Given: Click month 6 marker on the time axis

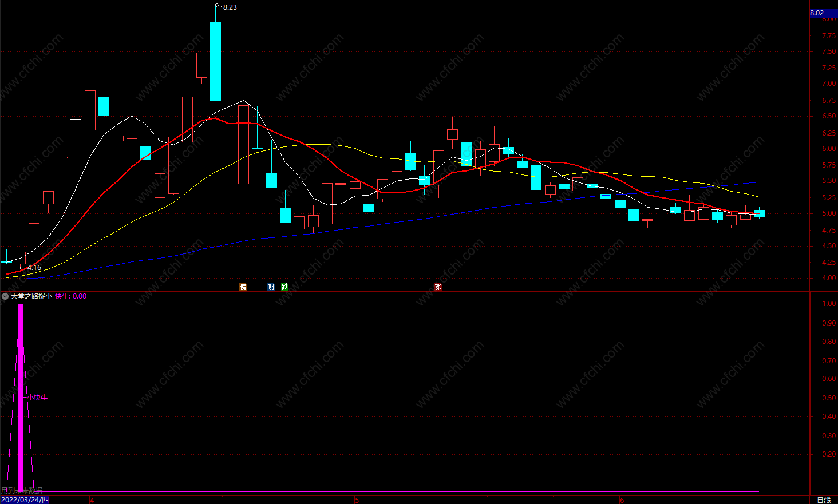Looking at the screenshot, I should tap(622, 501).
